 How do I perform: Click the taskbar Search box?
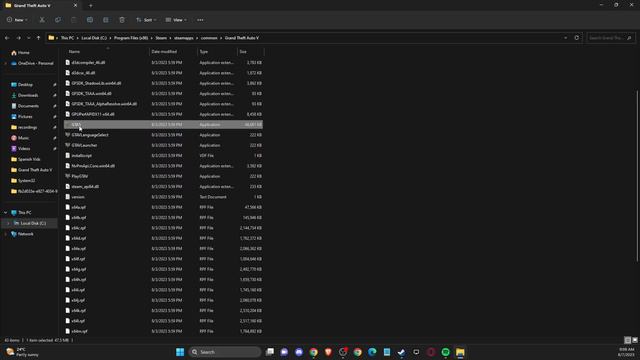pyautogui.click(x=224, y=352)
